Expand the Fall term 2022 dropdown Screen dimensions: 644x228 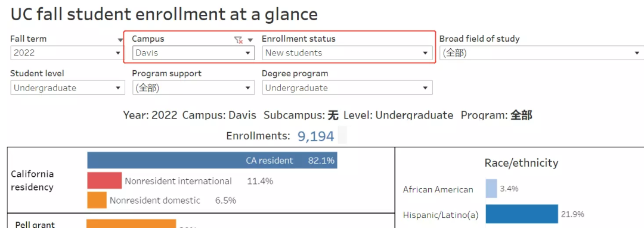[68, 53]
